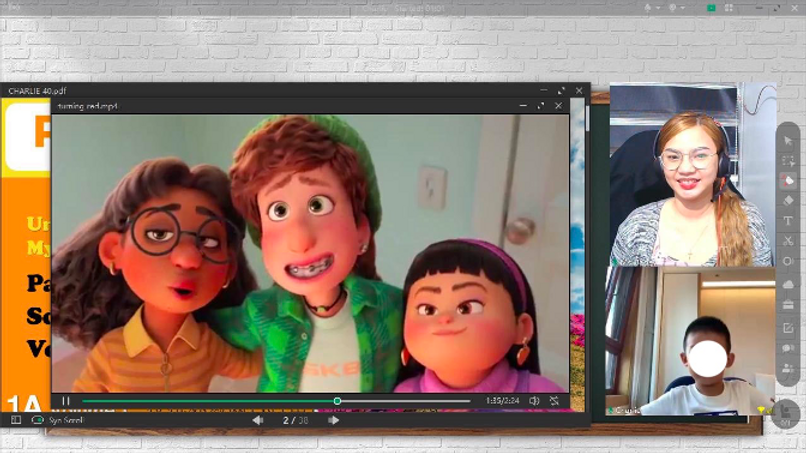Select the area selection tool
This screenshot has height=453, width=806.
[788, 160]
